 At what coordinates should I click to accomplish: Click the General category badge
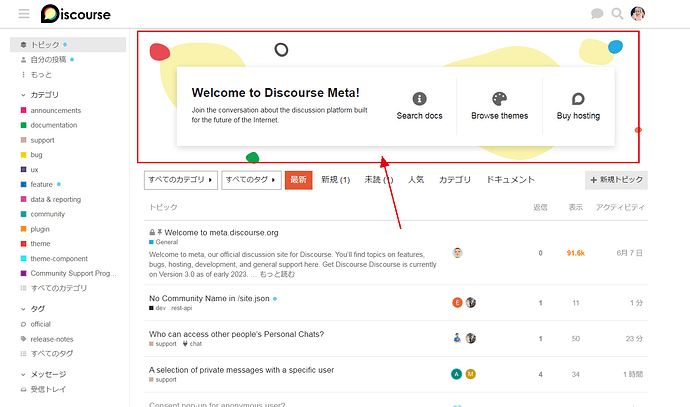click(164, 242)
